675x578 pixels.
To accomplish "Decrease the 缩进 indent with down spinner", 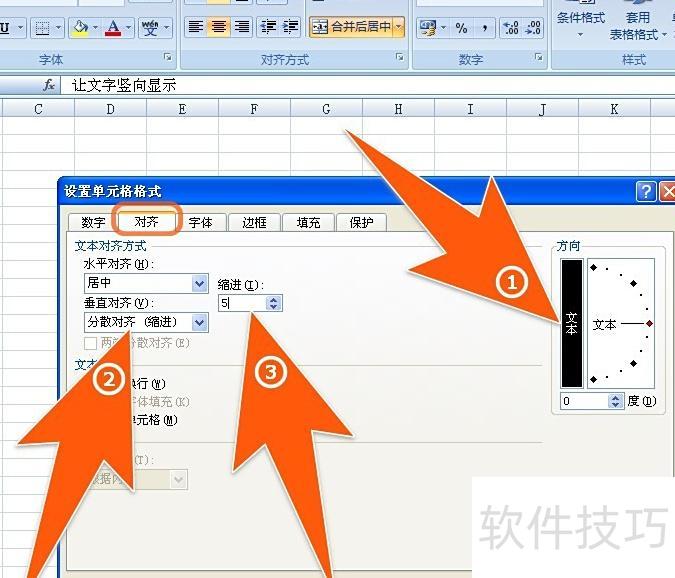I will [274, 307].
